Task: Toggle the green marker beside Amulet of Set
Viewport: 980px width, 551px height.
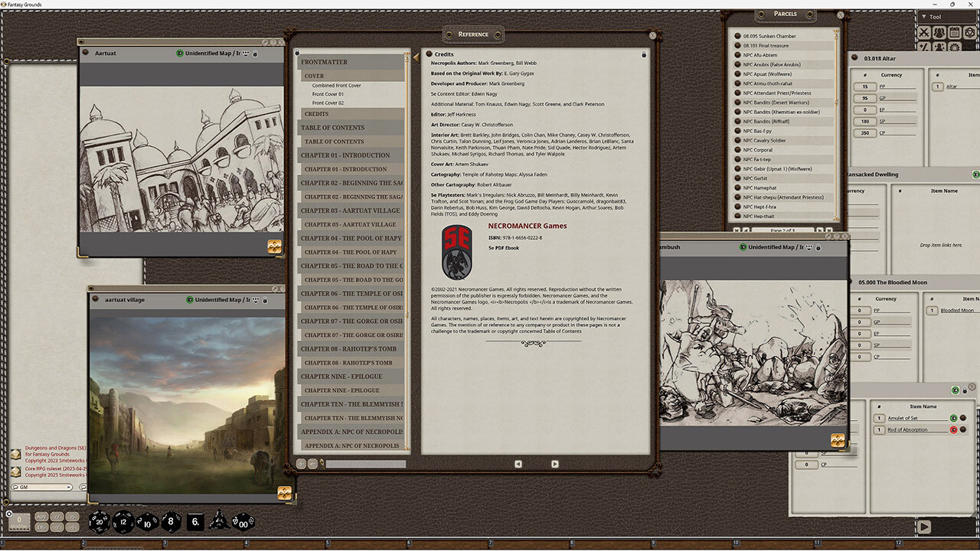Action: (953, 418)
